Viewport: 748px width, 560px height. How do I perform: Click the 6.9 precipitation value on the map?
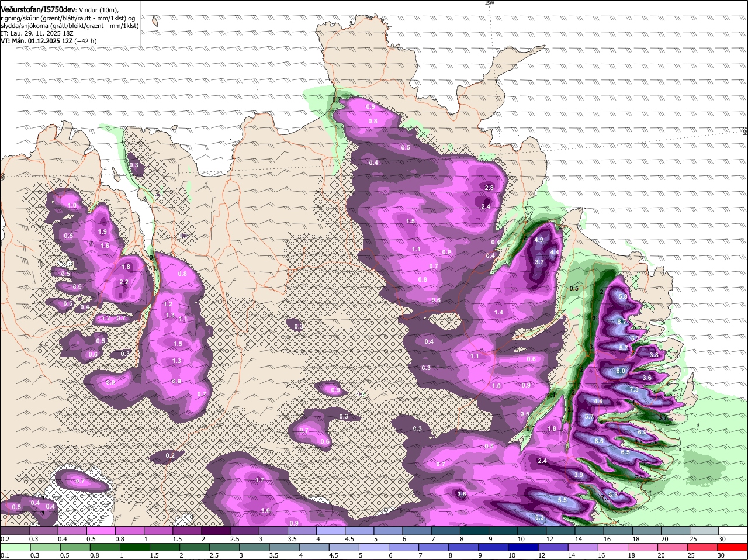(x=642, y=432)
